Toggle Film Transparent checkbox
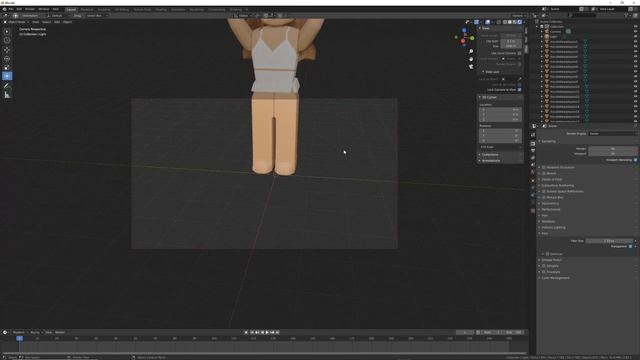 point(631,247)
